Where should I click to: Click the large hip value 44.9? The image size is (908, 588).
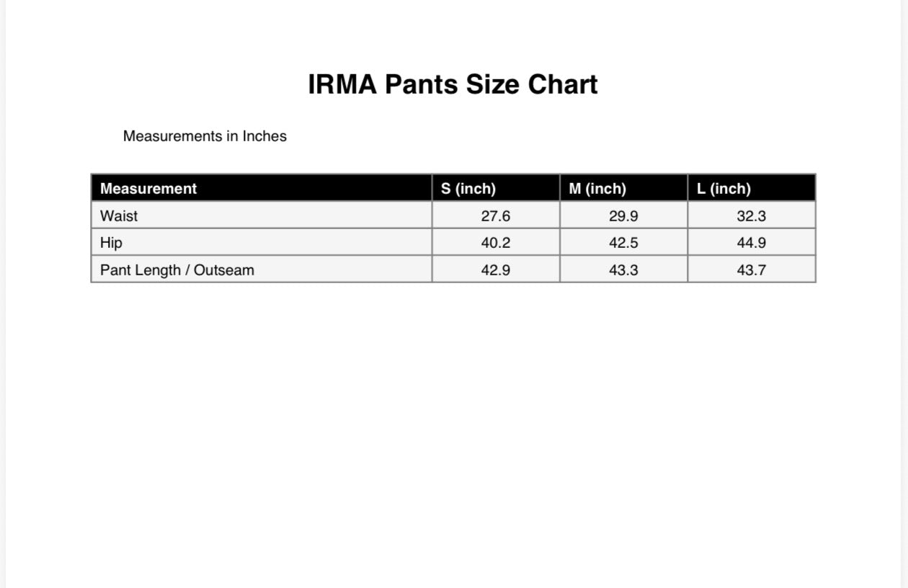(x=751, y=243)
